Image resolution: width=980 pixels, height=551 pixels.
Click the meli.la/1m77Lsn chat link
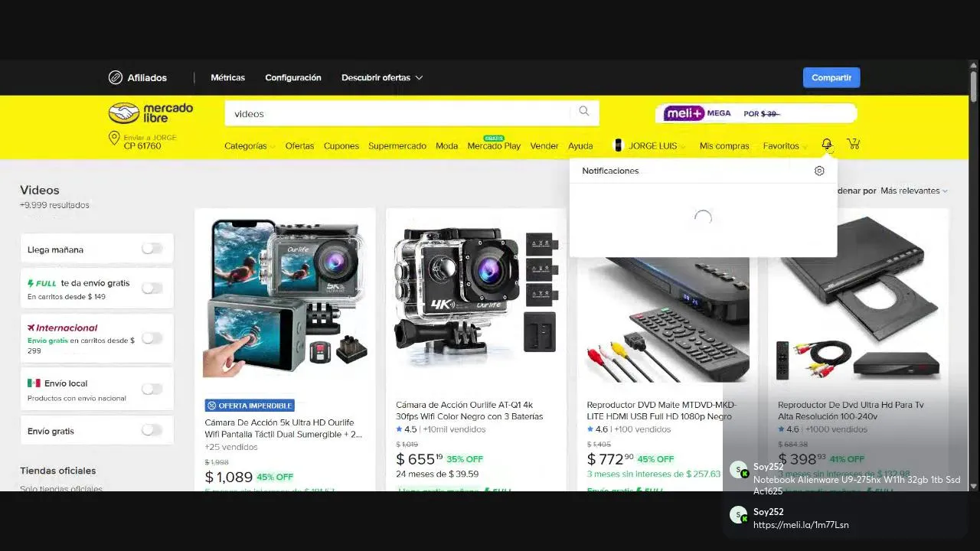click(801, 525)
